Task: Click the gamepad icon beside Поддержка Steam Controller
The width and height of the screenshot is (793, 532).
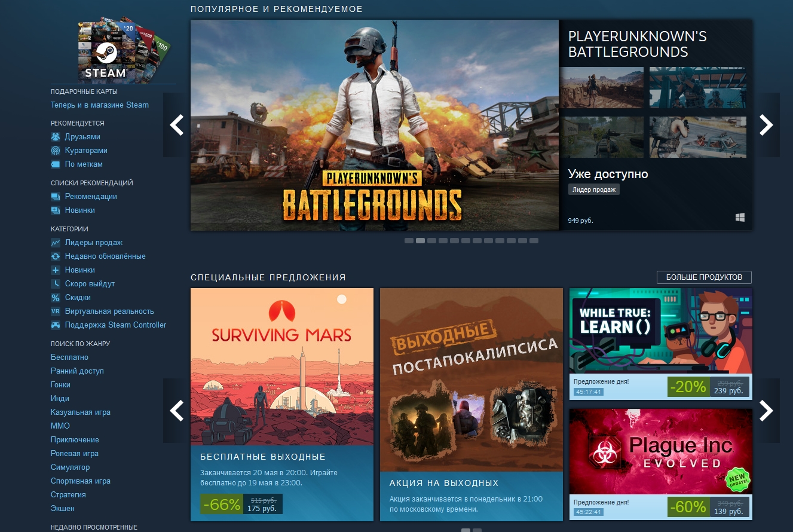Action: [56, 325]
